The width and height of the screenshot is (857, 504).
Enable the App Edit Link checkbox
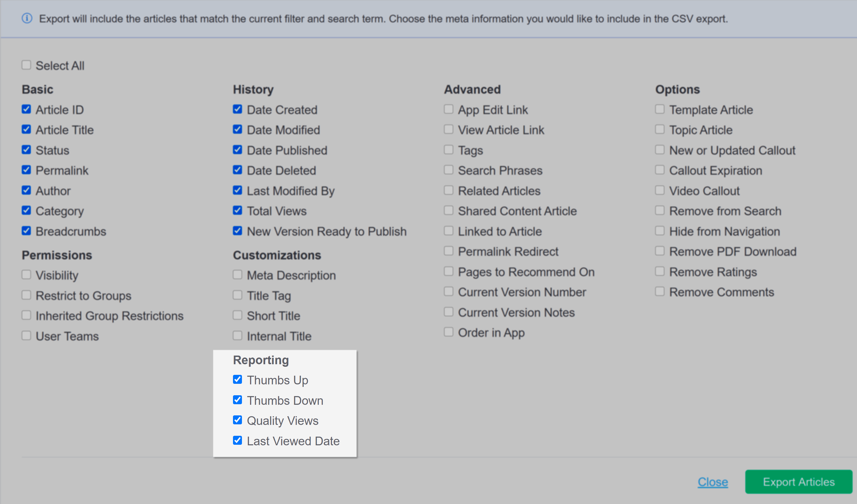pyautogui.click(x=449, y=109)
